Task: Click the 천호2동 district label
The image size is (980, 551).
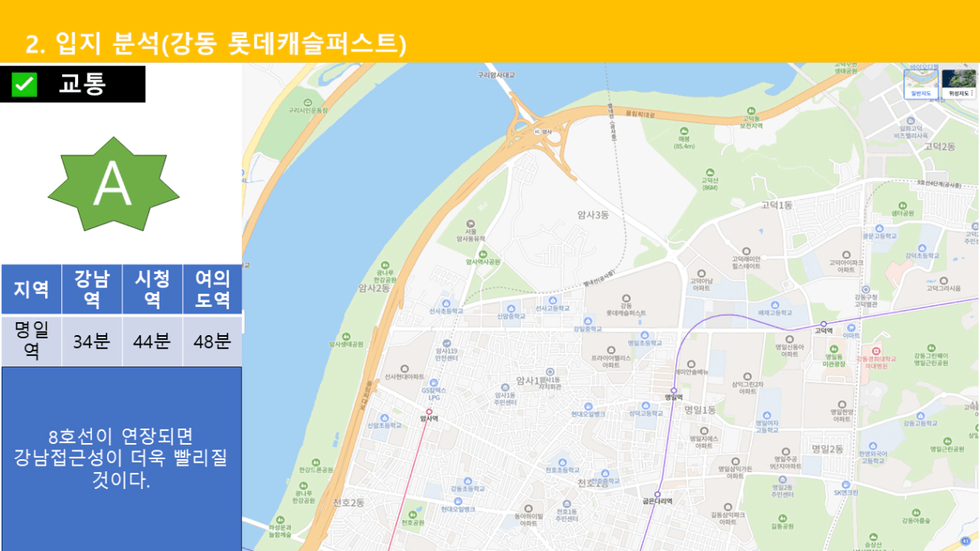Action: [x=349, y=502]
